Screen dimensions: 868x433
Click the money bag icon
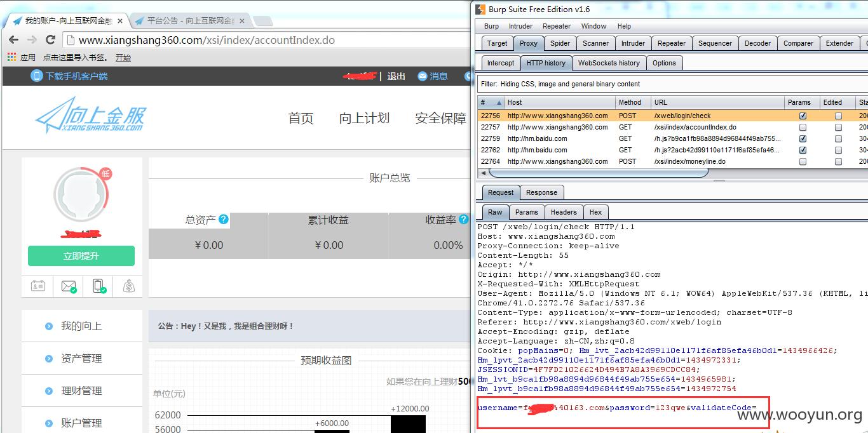point(129,286)
